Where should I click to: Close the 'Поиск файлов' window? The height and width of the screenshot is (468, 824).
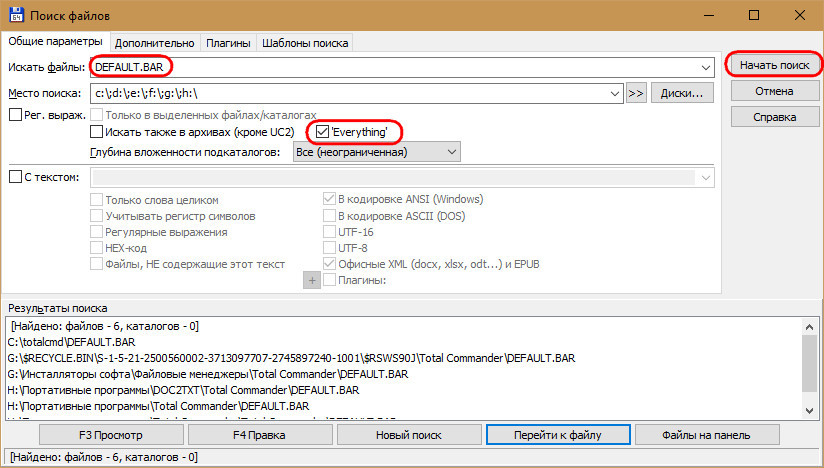pyautogui.click(x=800, y=15)
